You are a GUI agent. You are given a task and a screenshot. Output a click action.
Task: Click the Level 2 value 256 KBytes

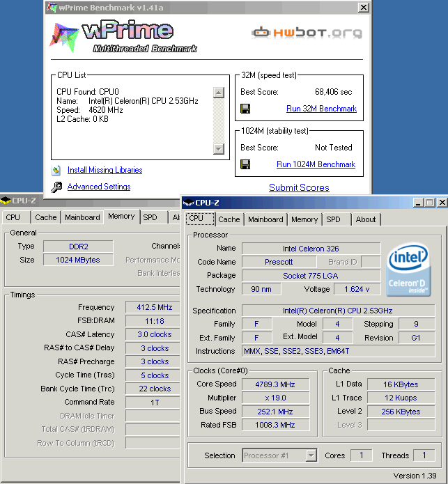click(x=401, y=412)
